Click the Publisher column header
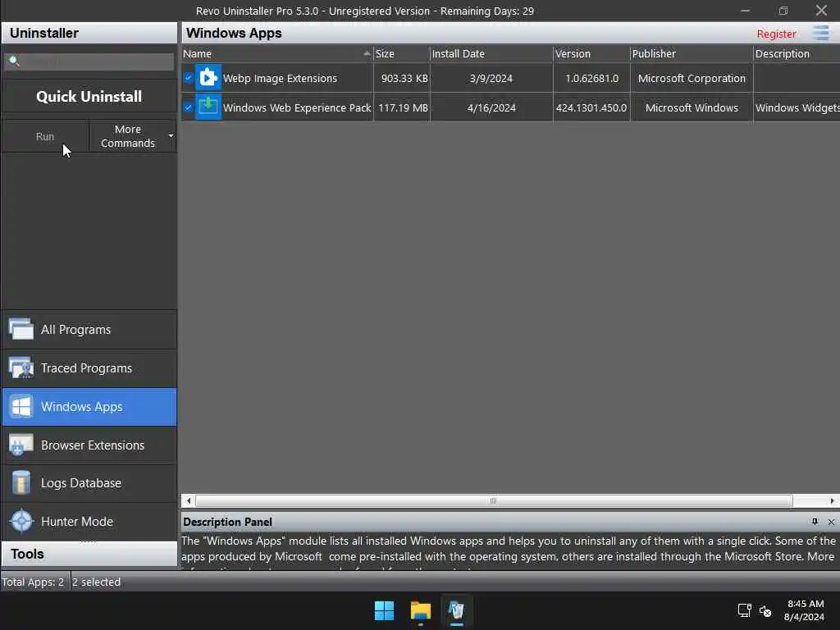 (691, 53)
